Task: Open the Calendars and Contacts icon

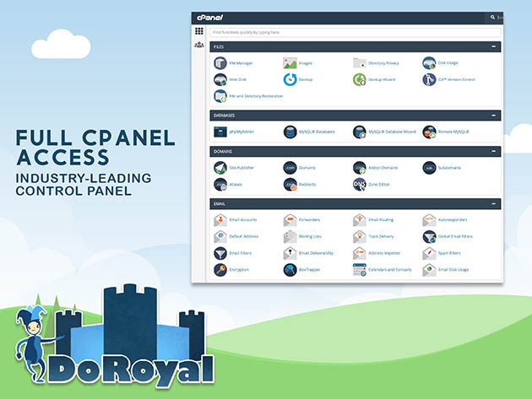Action: click(359, 270)
